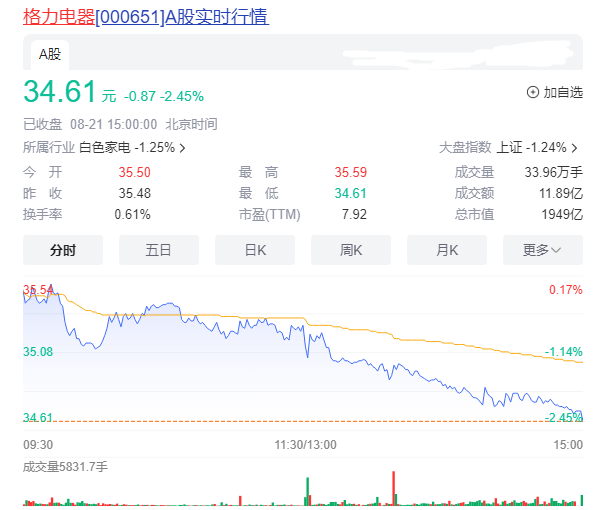The image size is (598, 510).
Task: Click the change value -0.87 -2.45%
Action: 164,96
